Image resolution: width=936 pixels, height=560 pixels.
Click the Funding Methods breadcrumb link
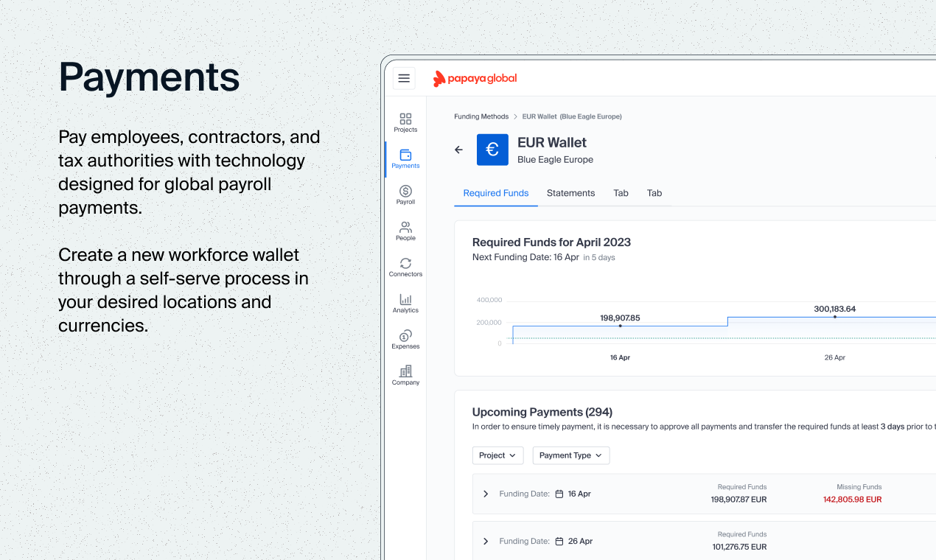click(x=481, y=116)
